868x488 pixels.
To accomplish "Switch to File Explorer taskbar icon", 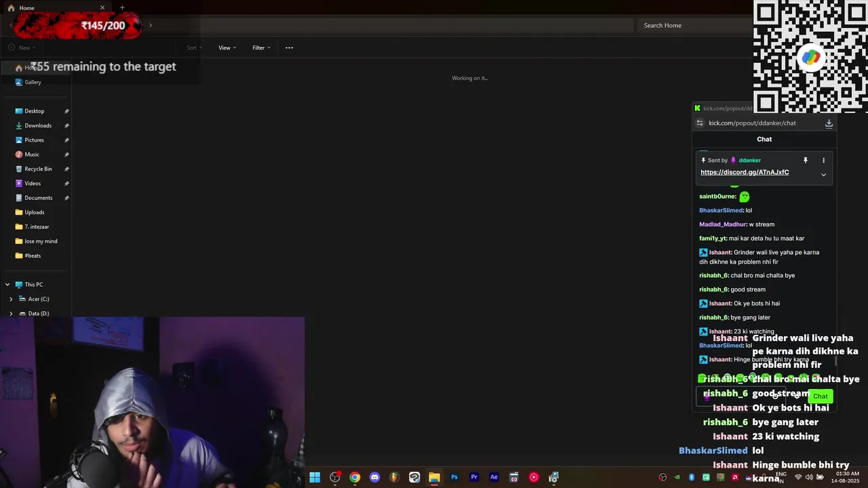I will (x=434, y=477).
